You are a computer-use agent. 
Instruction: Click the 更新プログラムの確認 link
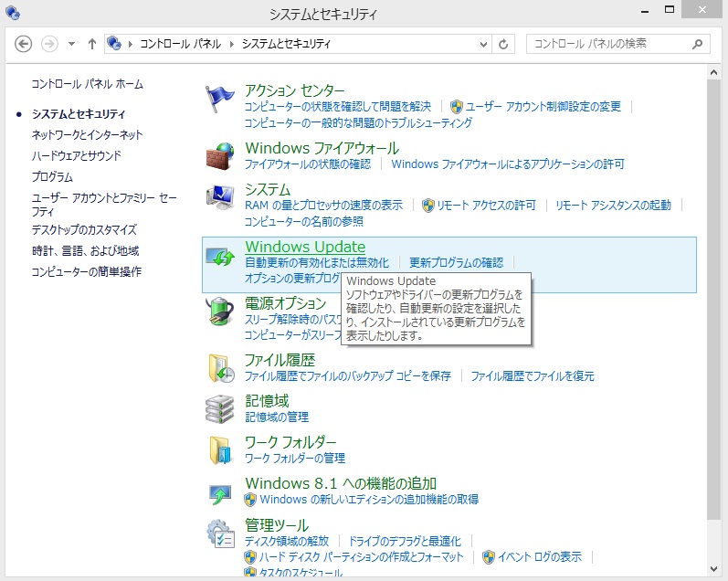(456, 262)
